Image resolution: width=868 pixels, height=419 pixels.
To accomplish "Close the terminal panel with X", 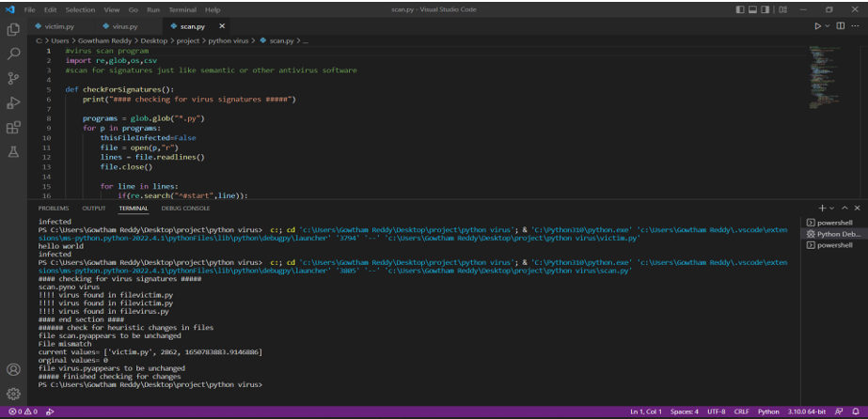I will (x=857, y=208).
